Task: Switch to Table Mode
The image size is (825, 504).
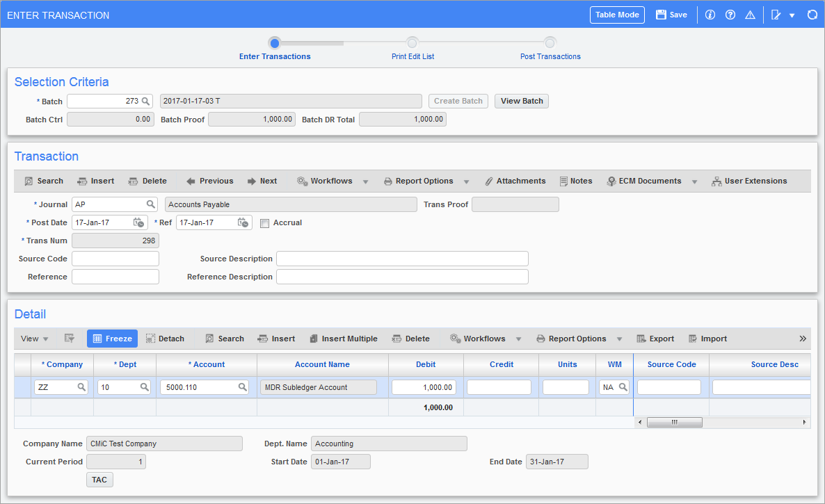Action: [x=617, y=15]
